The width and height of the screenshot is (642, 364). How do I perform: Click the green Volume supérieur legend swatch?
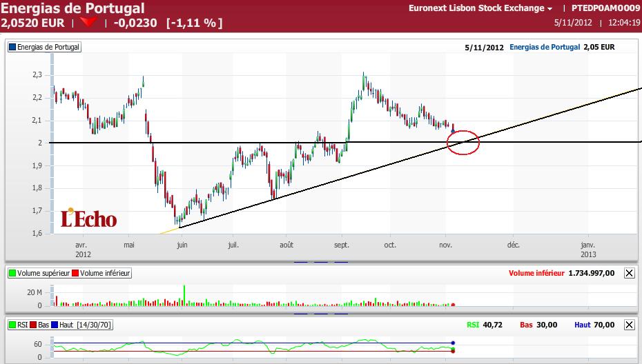12,273
